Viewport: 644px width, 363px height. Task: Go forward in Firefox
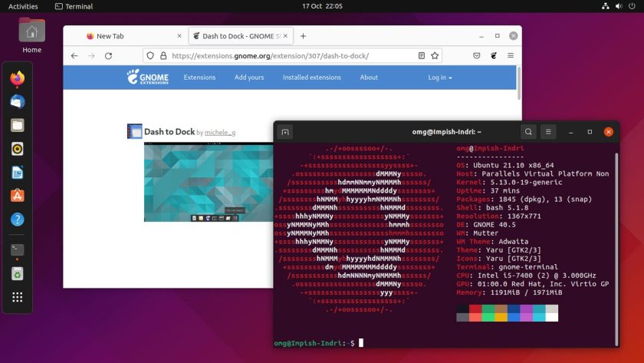pos(91,56)
